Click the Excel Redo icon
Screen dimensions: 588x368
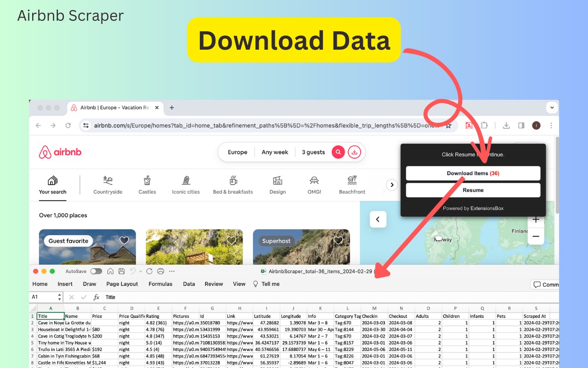tap(150, 271)
